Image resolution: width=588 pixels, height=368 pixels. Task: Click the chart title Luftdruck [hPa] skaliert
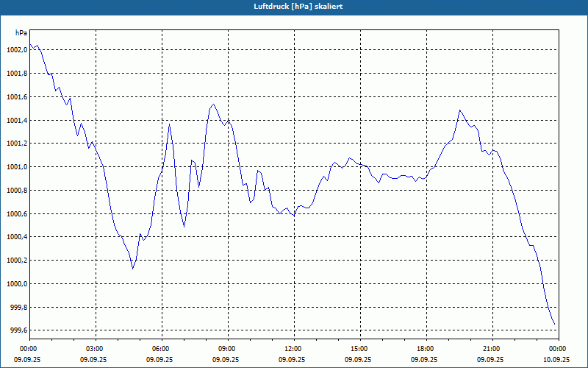(x=294, y=6)
